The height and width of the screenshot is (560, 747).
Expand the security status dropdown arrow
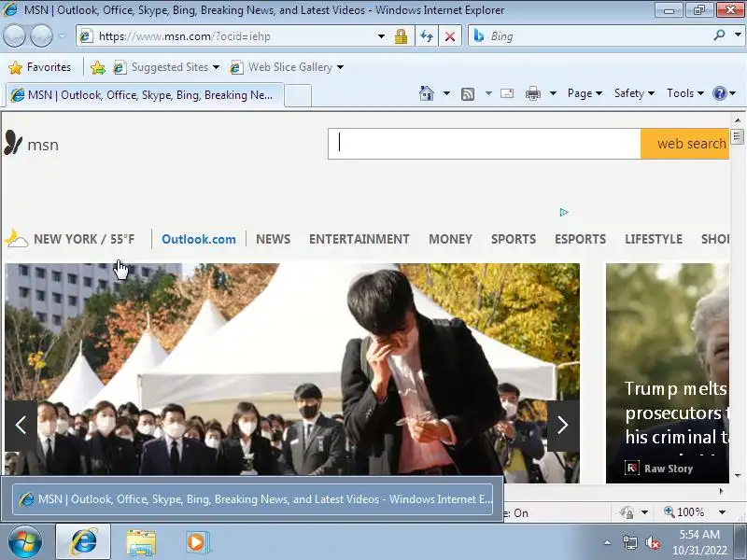point(644,512)
